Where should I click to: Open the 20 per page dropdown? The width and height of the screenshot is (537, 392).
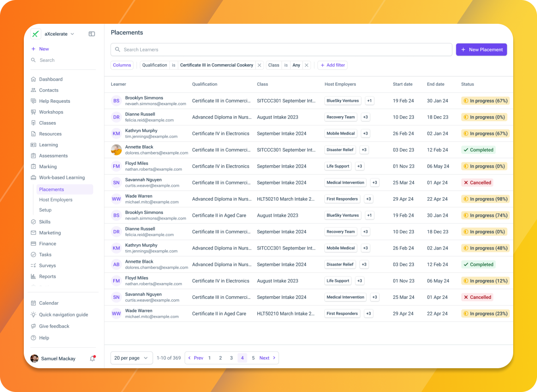click(131, 358)
